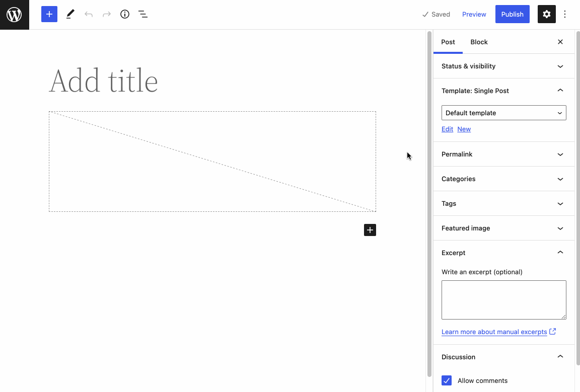
Task: Toggle the block inserter plus button
Action: pyautogui.click(x=49, y=14)
